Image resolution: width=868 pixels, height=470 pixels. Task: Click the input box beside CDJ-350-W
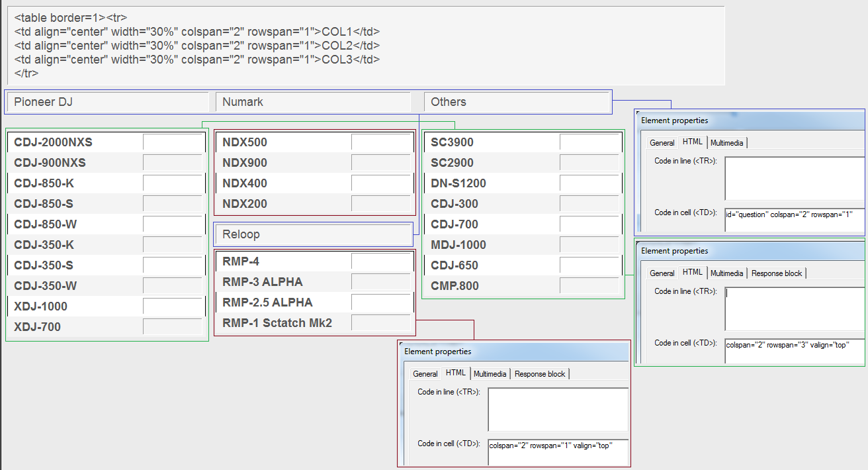point(173,286)
